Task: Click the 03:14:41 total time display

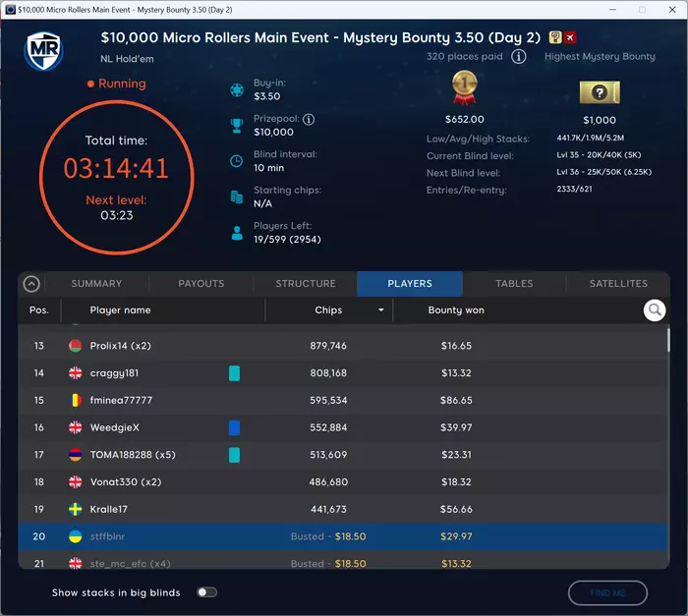Action: pyautogui.click(x=116, y=168)
